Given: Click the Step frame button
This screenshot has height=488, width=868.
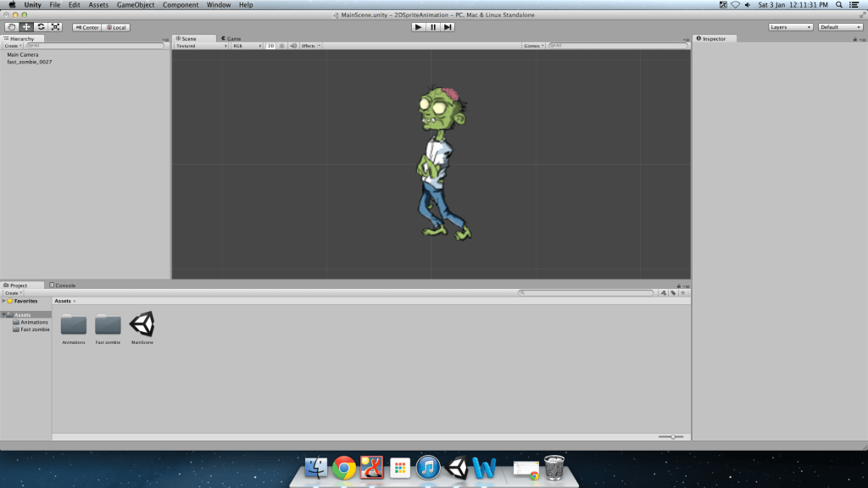Looking at the screenshot, I should tap(448, 27).
